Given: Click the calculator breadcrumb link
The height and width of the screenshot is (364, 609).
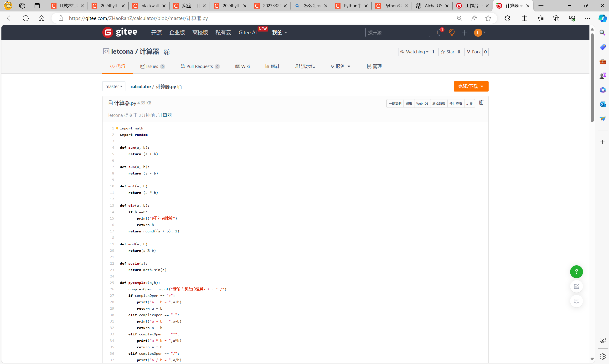Looking at the screenshot, I should [x=141, y=87].
